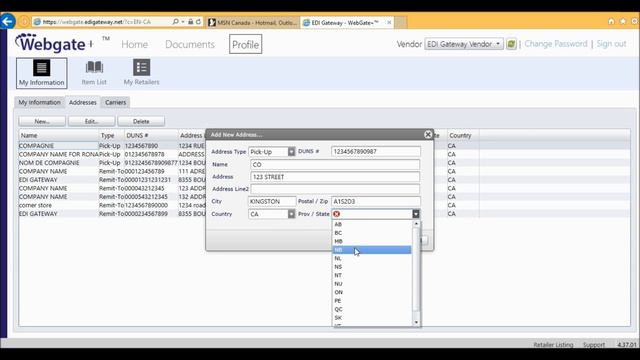Open Profile menu
The image size is (640, 360).
click(x=245, y=44)
